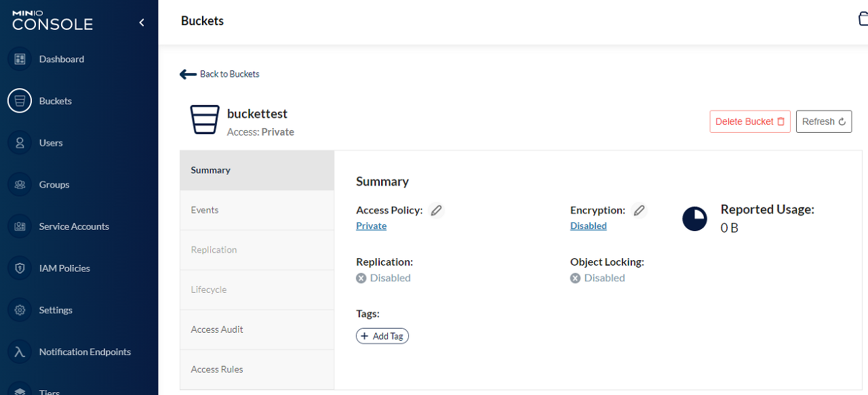This screenshot has width=868, height=395.
Task: Click the buckettest bucket name
Action: coord(258,114)
